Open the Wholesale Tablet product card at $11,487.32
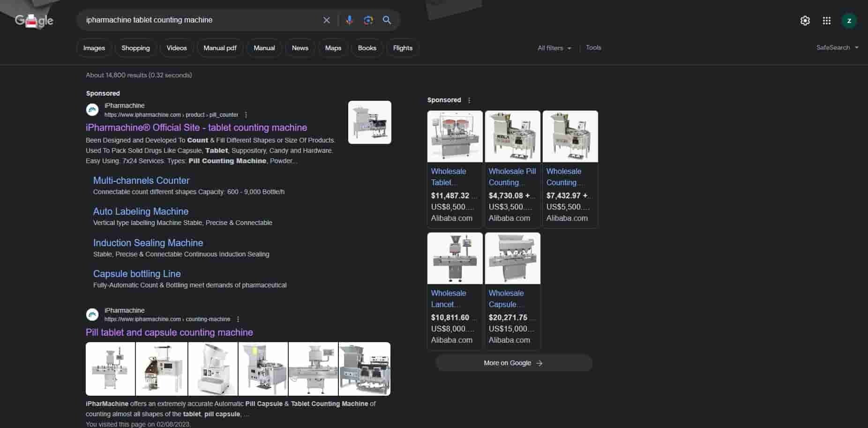This screenshot has width=868, height=428. pos(455,169)
